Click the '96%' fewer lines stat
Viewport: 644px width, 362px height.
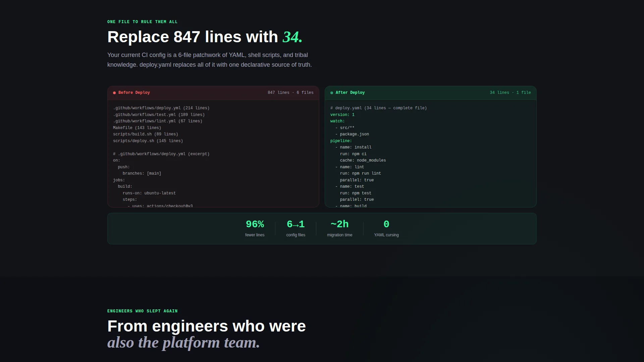(255, 224)
